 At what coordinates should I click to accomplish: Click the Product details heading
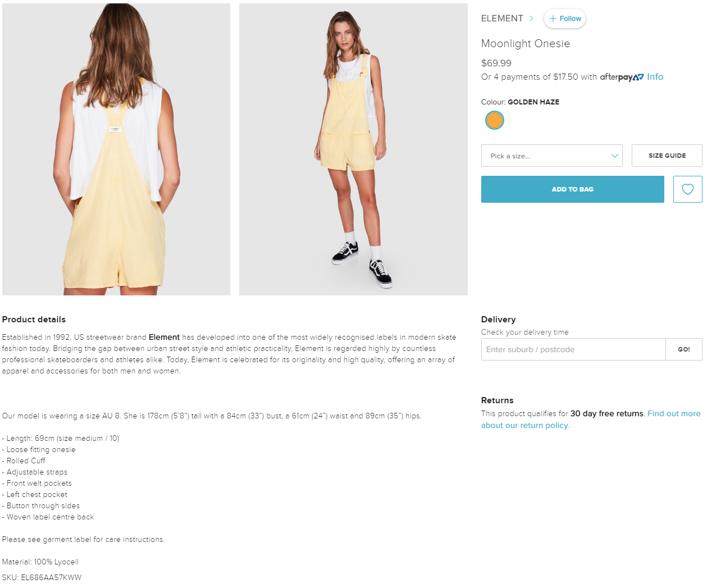pyautogui.click(x=34, y=320)
